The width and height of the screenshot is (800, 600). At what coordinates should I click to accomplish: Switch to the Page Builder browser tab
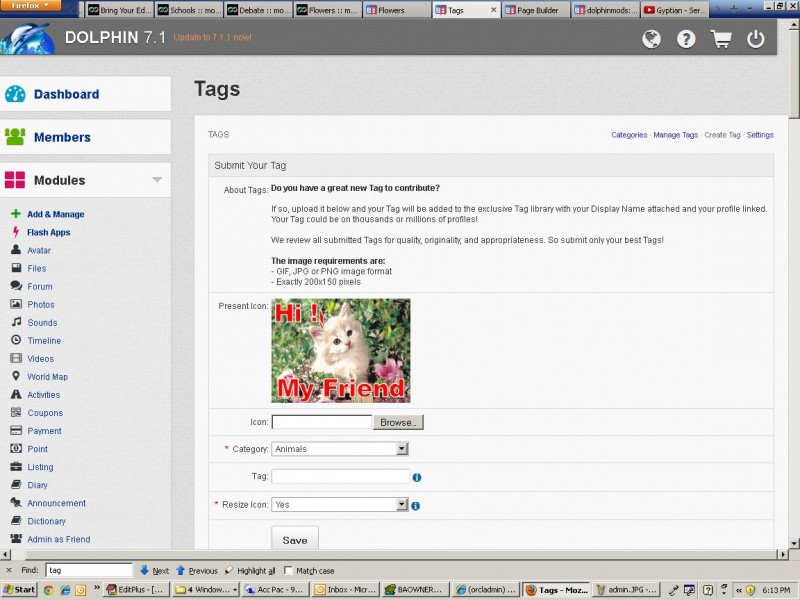coord(536,10)
